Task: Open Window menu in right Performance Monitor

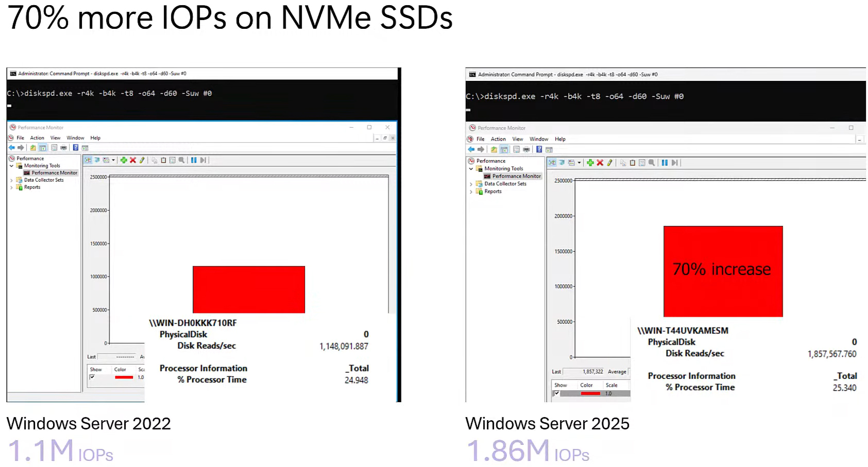Action: (539, 139)
